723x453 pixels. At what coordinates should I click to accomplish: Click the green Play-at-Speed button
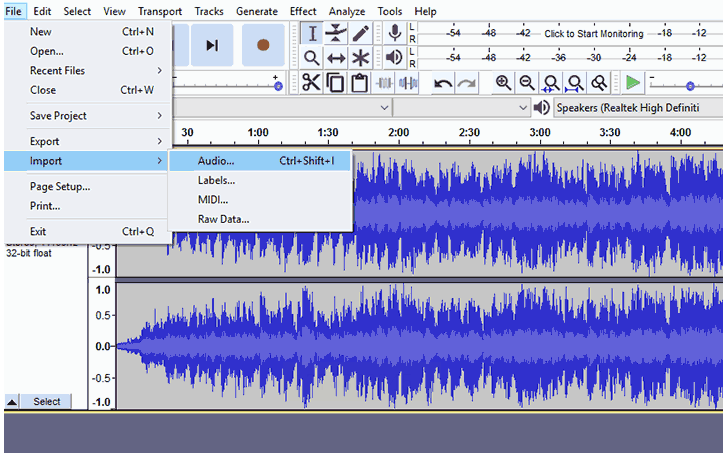(x=633, y=83)
